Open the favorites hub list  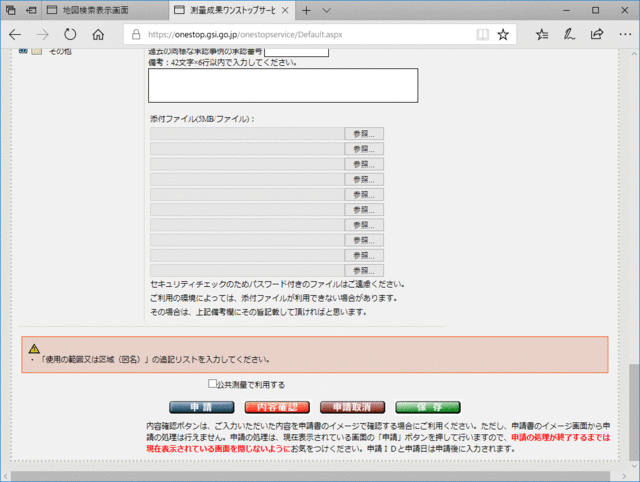(x=542, y=35)
